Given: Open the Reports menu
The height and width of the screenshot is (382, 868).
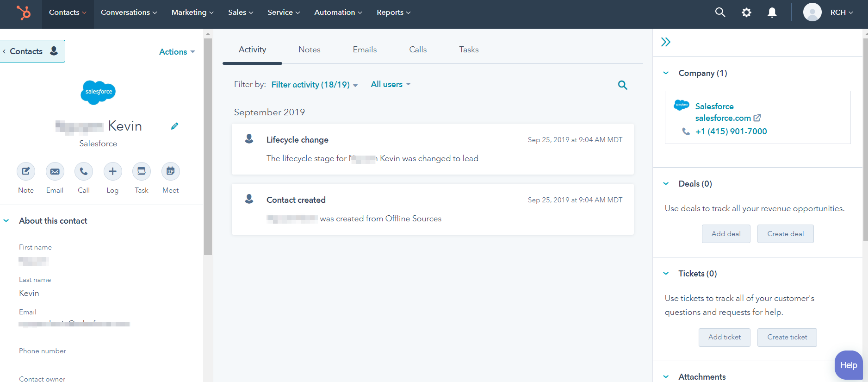Looking at the screenshot, I should [393, 13].
